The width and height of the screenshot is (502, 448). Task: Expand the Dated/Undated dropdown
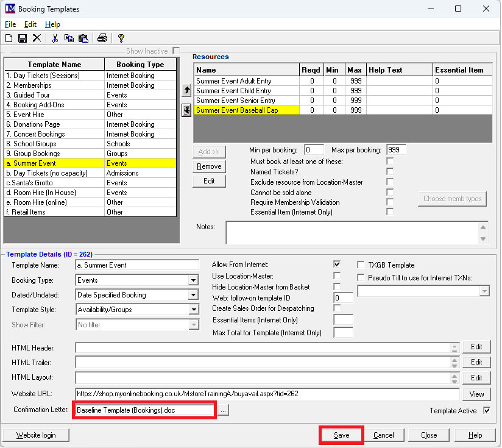[193, 295]
